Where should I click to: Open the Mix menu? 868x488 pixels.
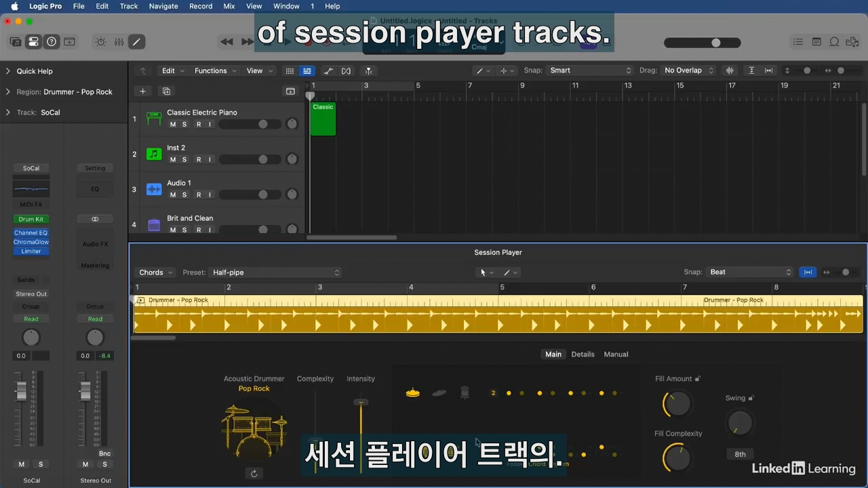(229, 6)
